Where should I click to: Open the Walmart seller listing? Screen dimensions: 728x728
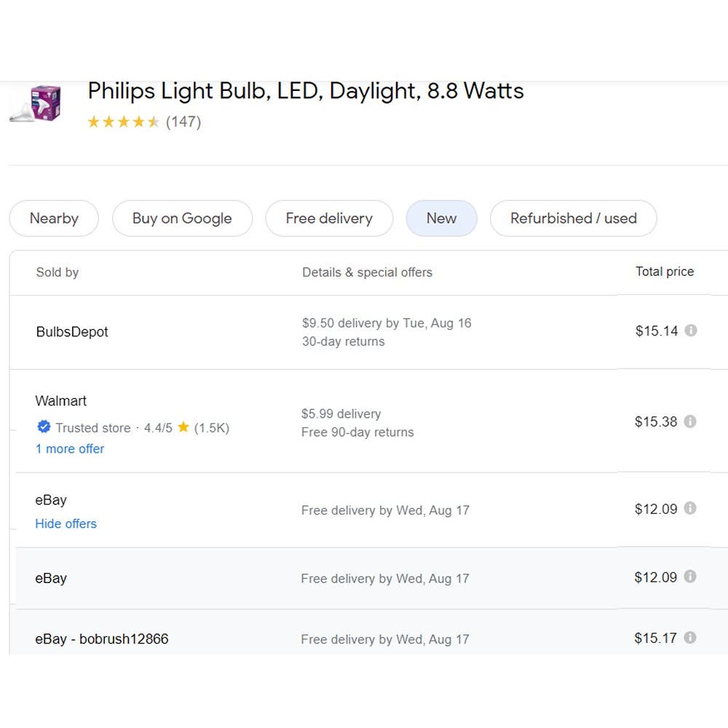coord(61,401)
